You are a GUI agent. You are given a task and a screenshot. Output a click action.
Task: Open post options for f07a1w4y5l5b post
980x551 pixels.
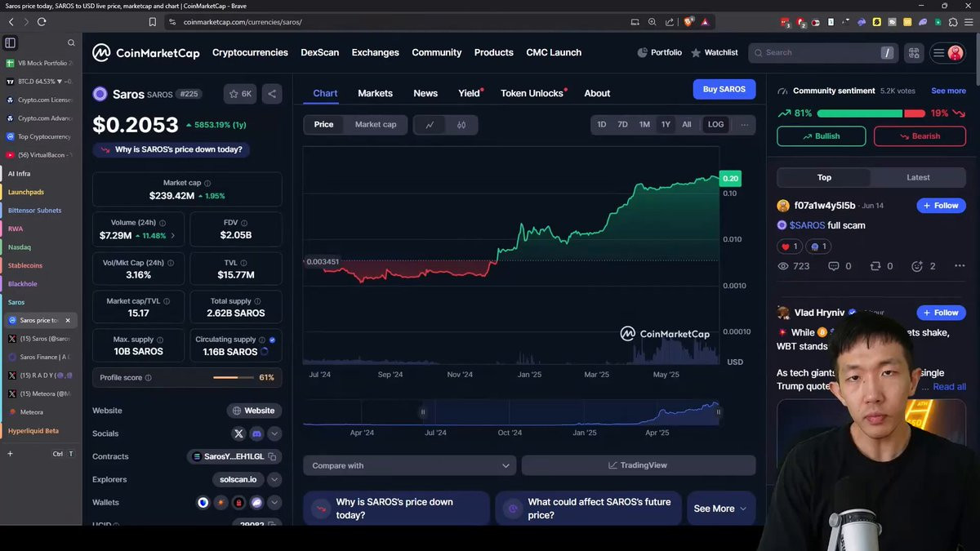[x=960, y=266]
